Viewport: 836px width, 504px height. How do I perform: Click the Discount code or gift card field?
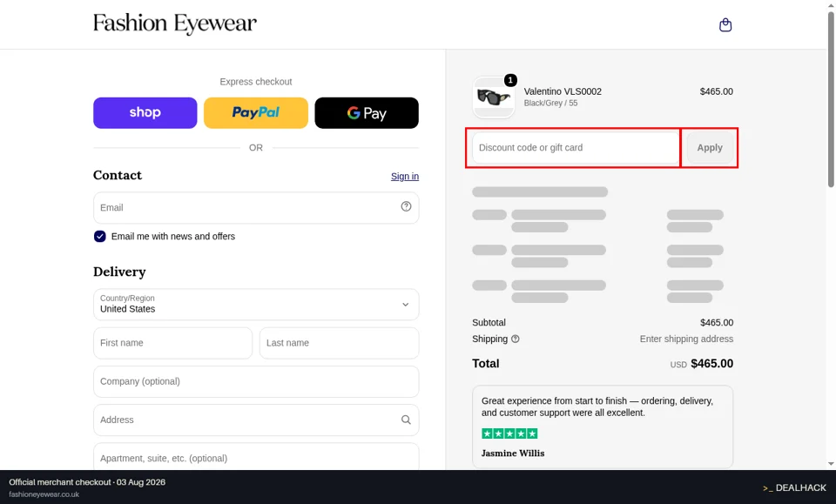click(576, 148)
